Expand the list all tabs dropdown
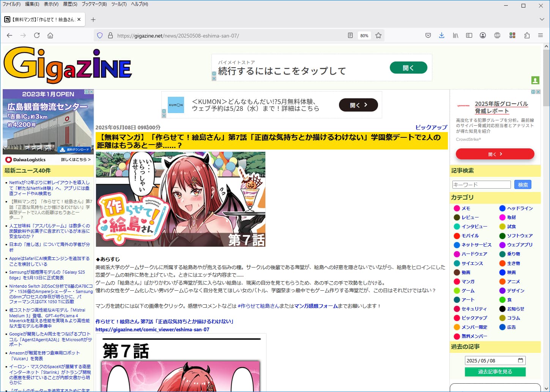This screenshot has width=550, height=392. click(x=542, y=19)
